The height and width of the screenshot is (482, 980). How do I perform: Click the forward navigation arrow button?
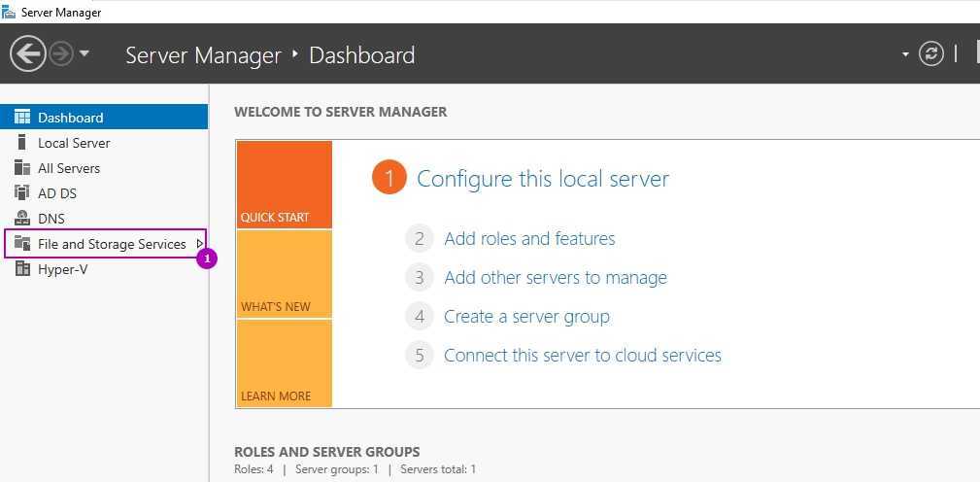pos(61,53)
